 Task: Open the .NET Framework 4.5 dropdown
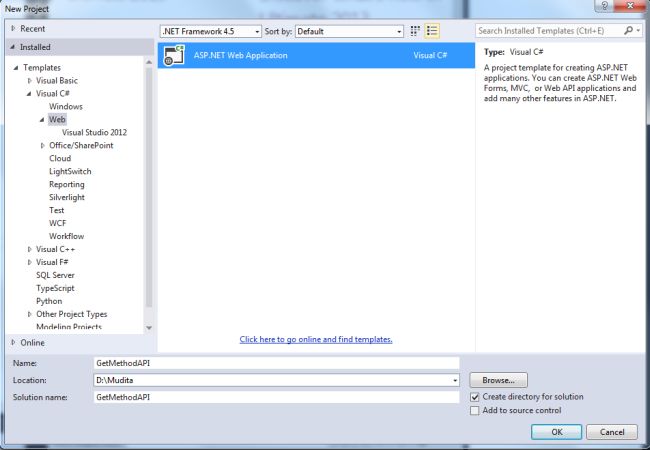[211, 31]
